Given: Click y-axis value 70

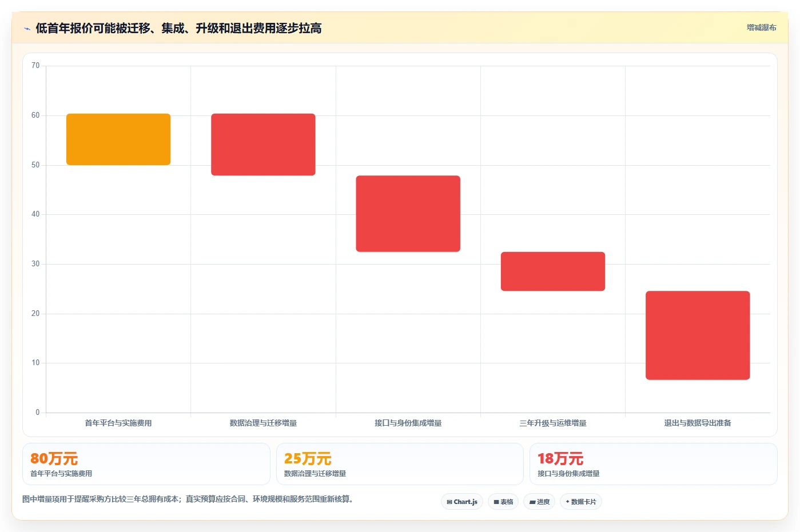Looking at the screenshot, I should point(35,66).
